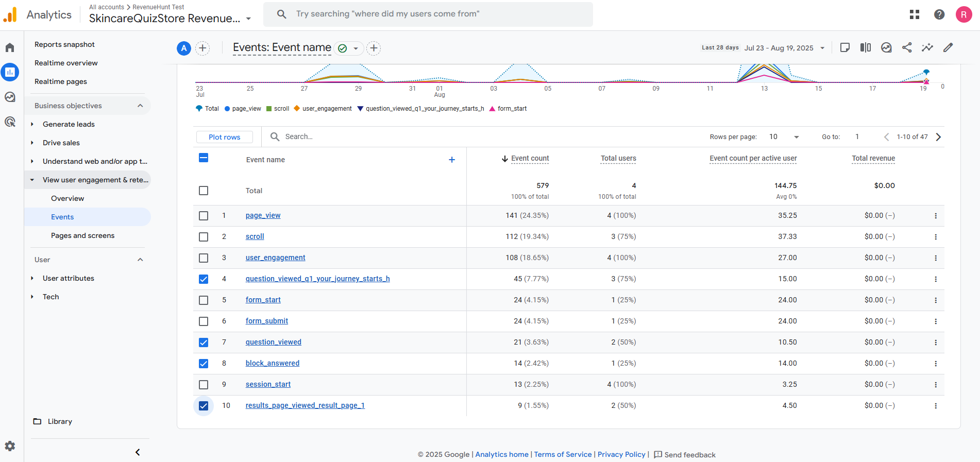Open the Help question mark icon

[x=939, y=14]
